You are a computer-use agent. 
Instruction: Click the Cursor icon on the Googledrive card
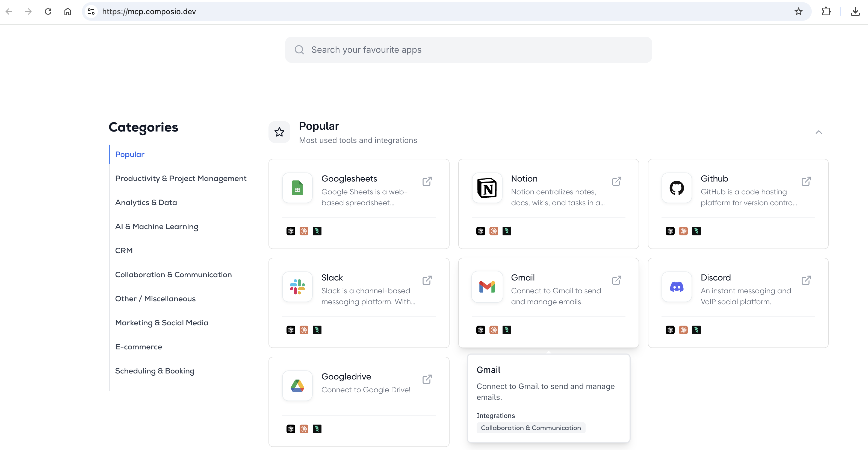[291, 429]
